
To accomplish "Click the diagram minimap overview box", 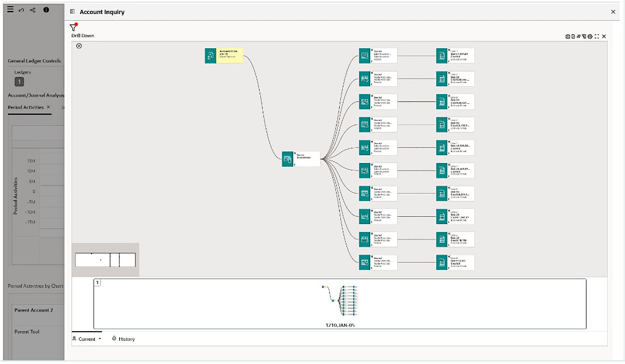I will (105, 260).
